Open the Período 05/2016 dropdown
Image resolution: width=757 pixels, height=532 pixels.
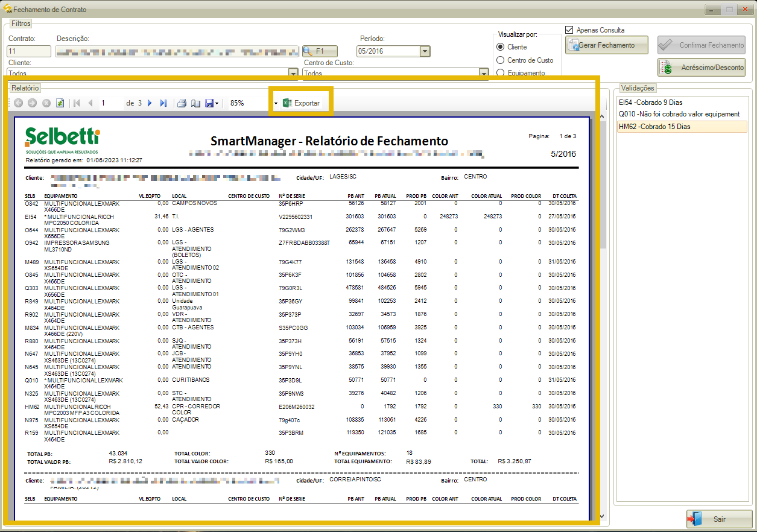425,51
